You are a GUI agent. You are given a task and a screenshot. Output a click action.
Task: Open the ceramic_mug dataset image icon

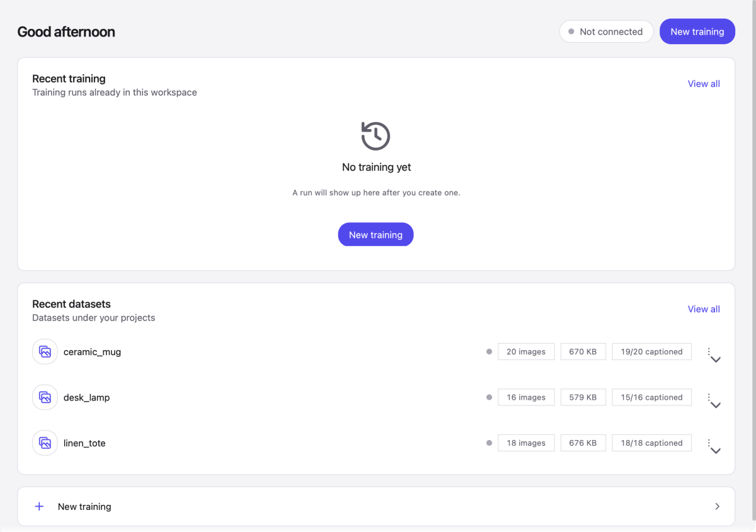coord(45,351)
